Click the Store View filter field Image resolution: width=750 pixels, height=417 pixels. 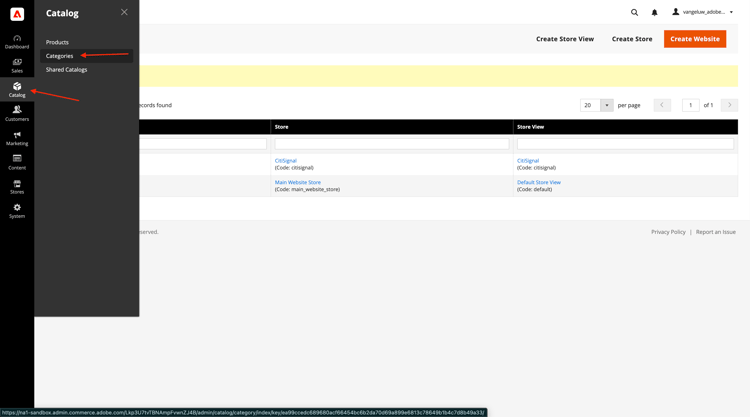625,143
